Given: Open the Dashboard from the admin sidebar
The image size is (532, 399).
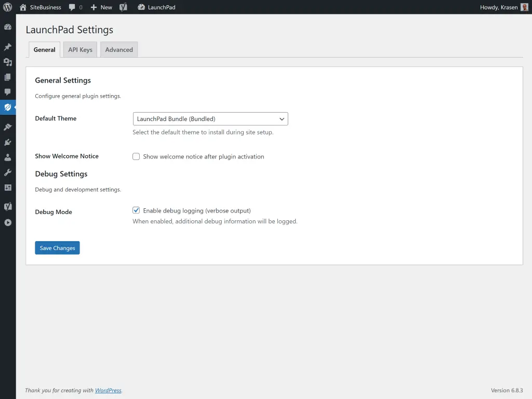Looking at the screenshot, I should click(x=8, y=26).
